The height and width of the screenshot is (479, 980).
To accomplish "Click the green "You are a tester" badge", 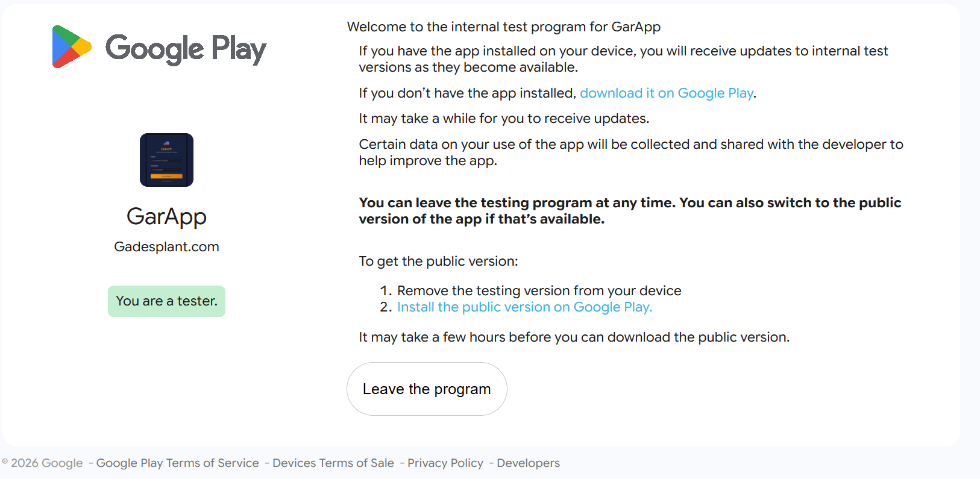I will tap(166, 301).
